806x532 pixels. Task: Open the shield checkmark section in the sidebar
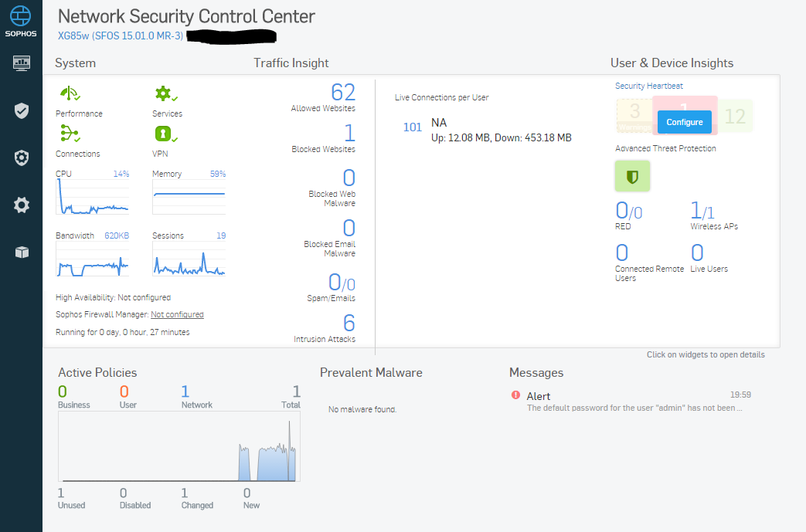click(x=21, y=110)
